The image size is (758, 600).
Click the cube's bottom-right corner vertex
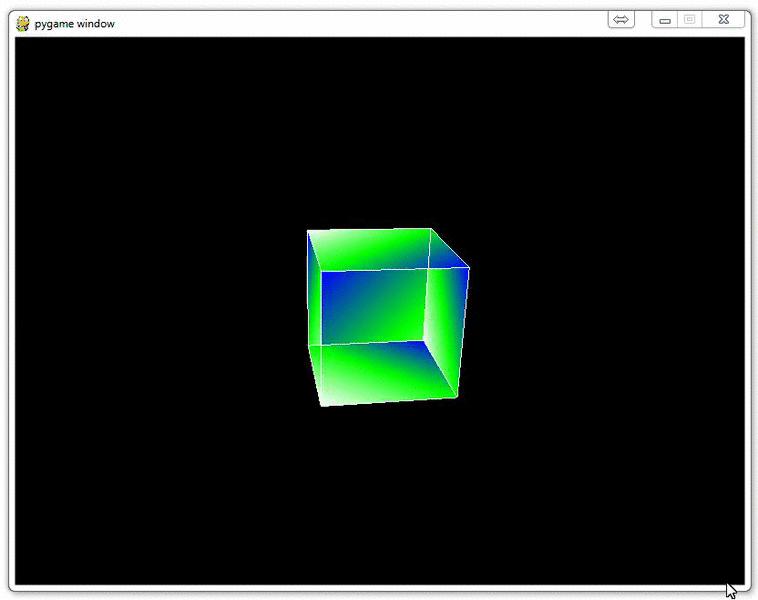tap(458, 396)
